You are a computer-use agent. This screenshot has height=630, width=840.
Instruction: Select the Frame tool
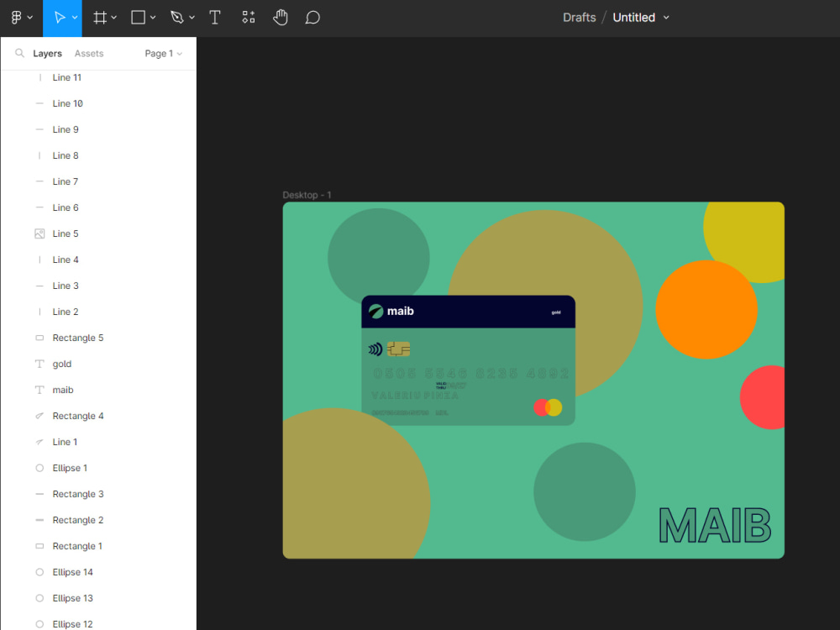coord(99,17)
